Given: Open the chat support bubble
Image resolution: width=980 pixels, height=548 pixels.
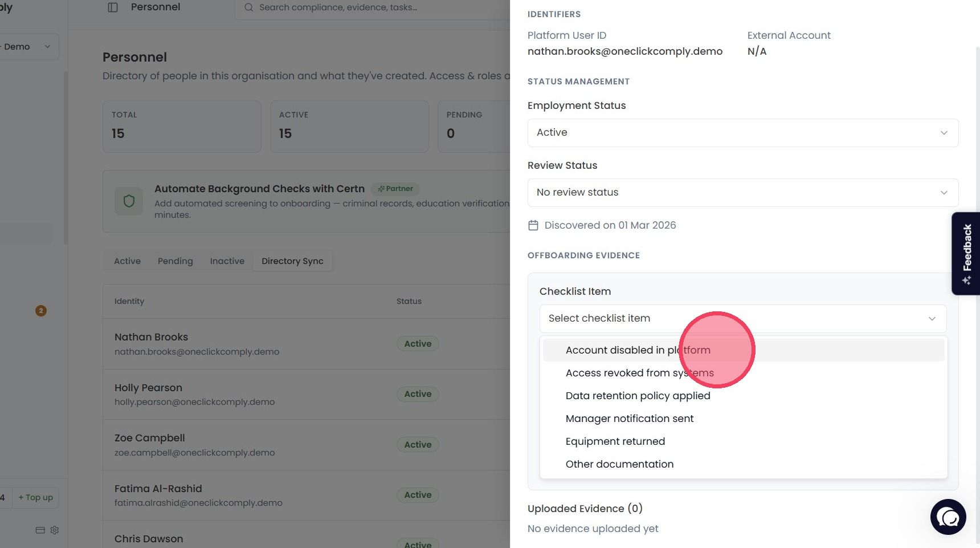Looking at the screenshot, I should click(948, 517).
